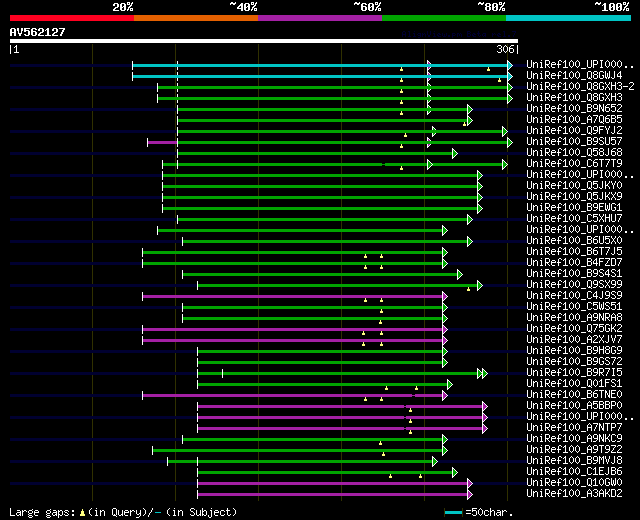Viewport: 640px width, 520px height.
Task: Click the UniRef100_Q58J68 label
Action: (x=574, y=152)
